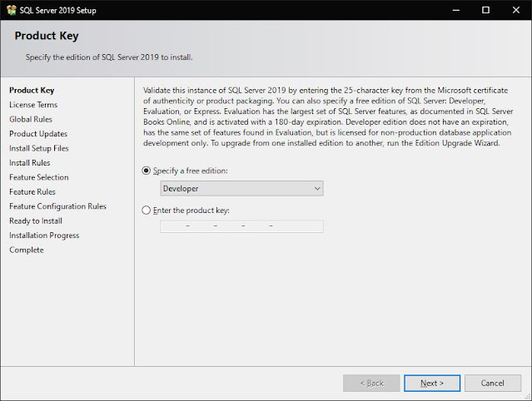Select License Terms step in sidebar

33,105
